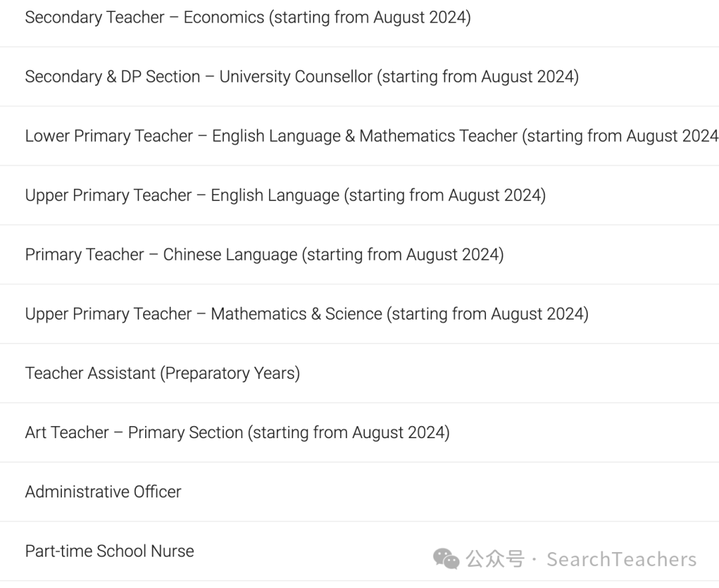
Task: Click "Primary Section" in Art Teacher row
Action: [185, 433]
